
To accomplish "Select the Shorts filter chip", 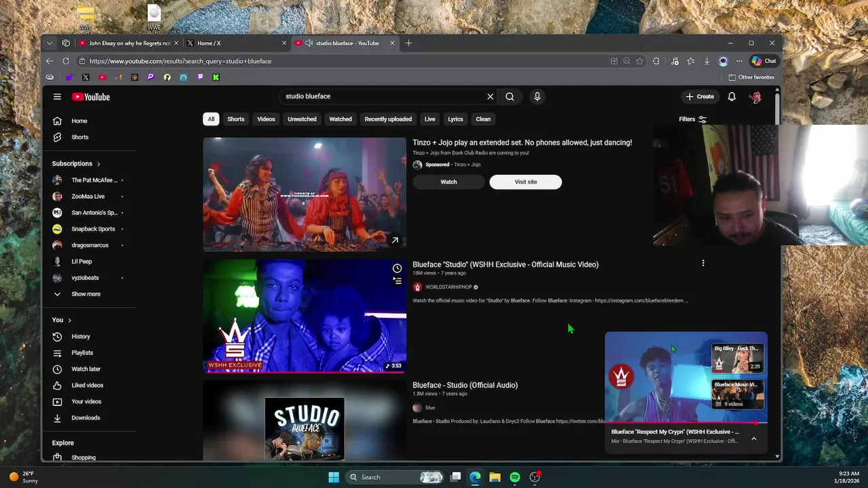I will click(236, 119).
